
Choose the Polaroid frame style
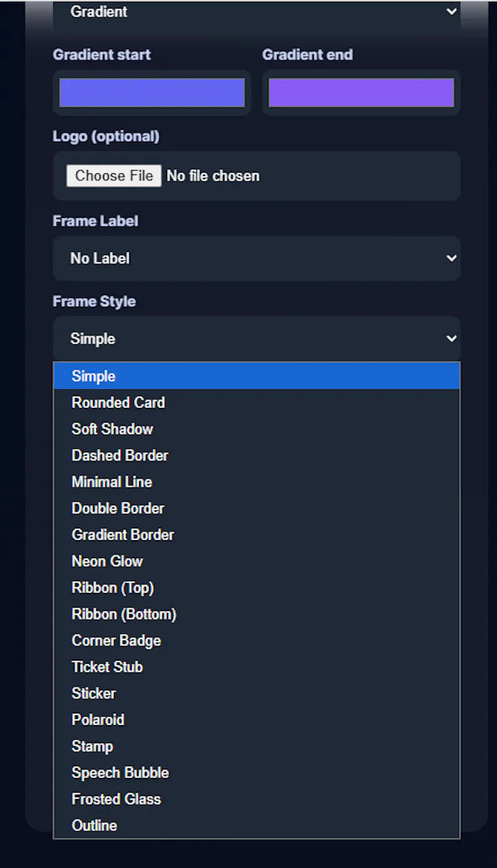point(257,720)
